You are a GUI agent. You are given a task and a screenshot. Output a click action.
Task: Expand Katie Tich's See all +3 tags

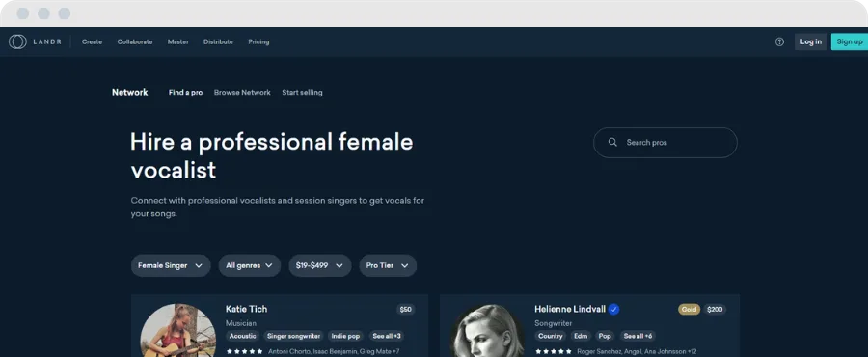387,336
